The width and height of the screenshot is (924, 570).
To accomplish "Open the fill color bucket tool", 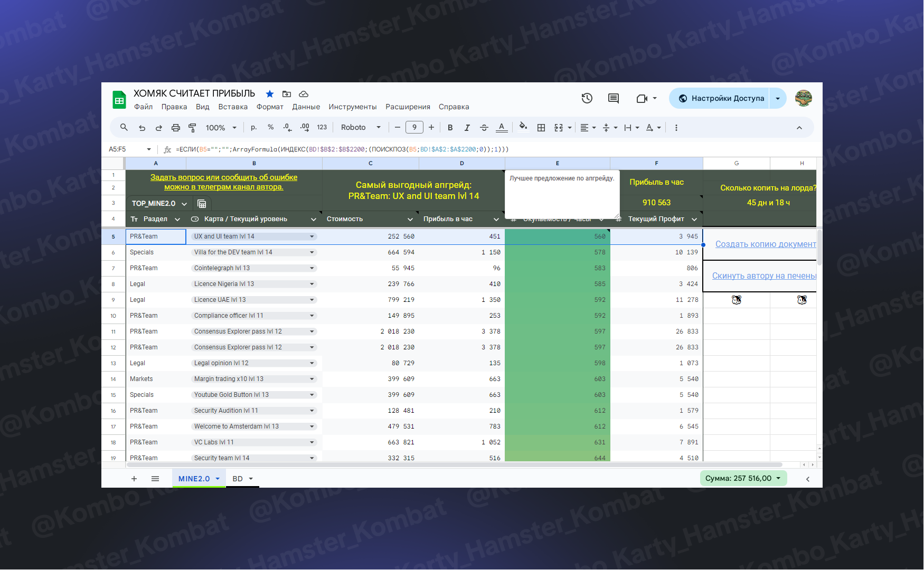I will point(523,127).
